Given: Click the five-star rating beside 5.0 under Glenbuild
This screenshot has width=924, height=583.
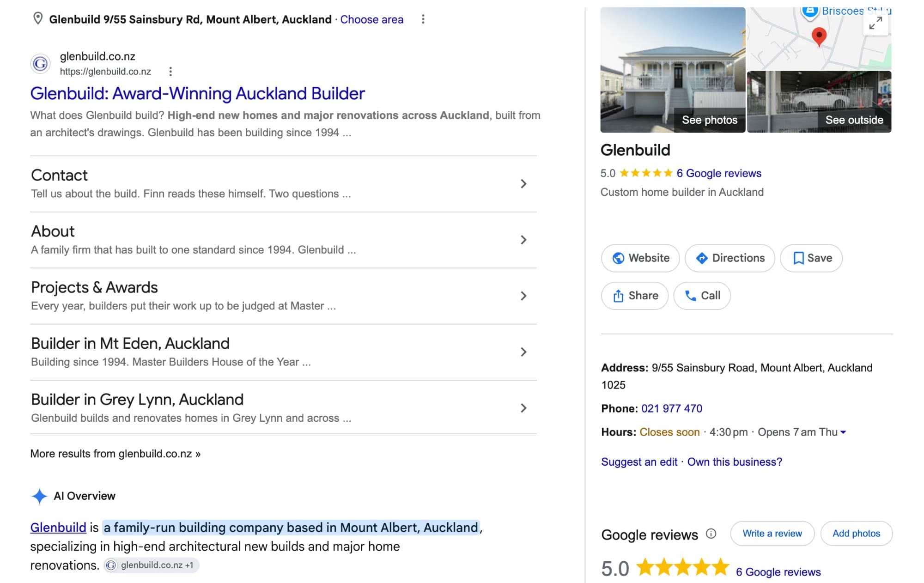Looking at the screenshot, I should [646, 173].
